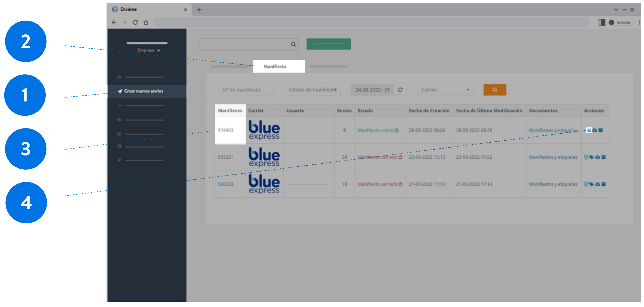Open the Estado de manifiesto dropdown

pos(313,90)
